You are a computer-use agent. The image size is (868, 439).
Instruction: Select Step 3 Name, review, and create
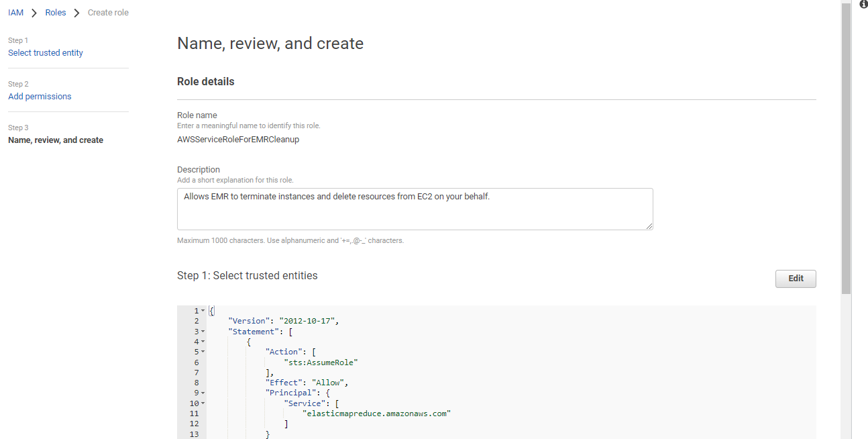pyautogui.click(x=56, y=140)
